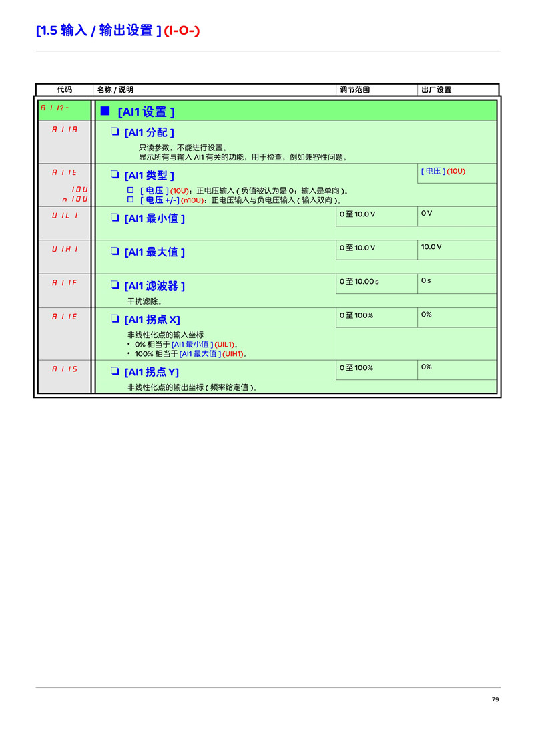Tick the box beside [AI1 滤波器]

point(115,285)
